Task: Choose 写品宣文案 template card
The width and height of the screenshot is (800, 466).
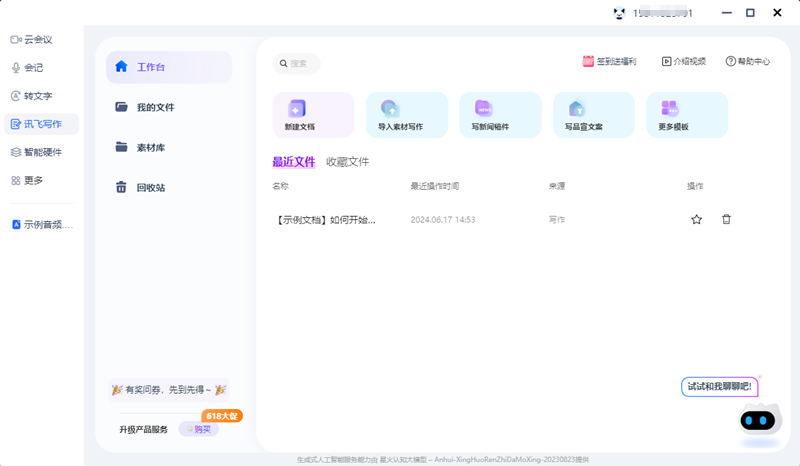Action: click(x=594, y=115)
